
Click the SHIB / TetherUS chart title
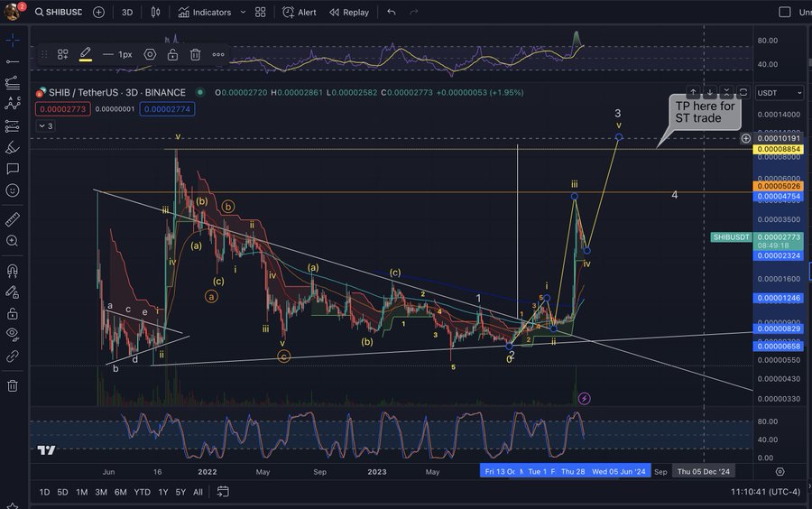(x=117, y=93)
